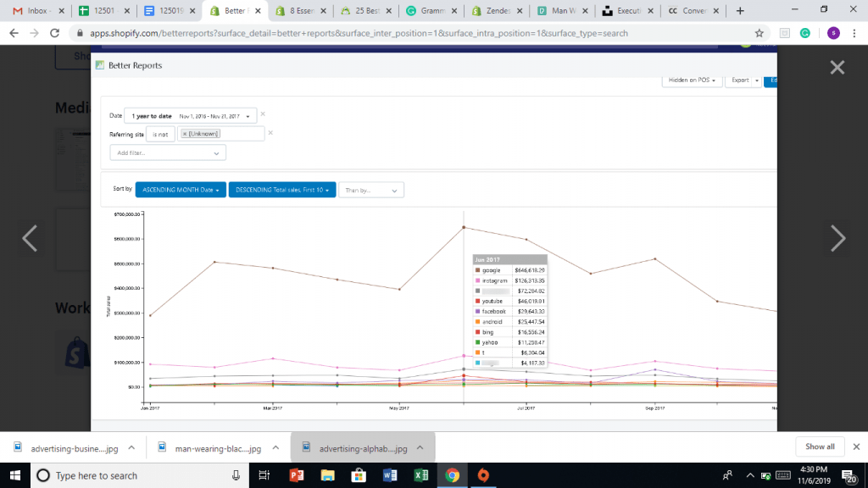Click the instagram color swatch in tooltip
Screen dimensions: 868x488
pyautogui.click(x=478, y=280)
